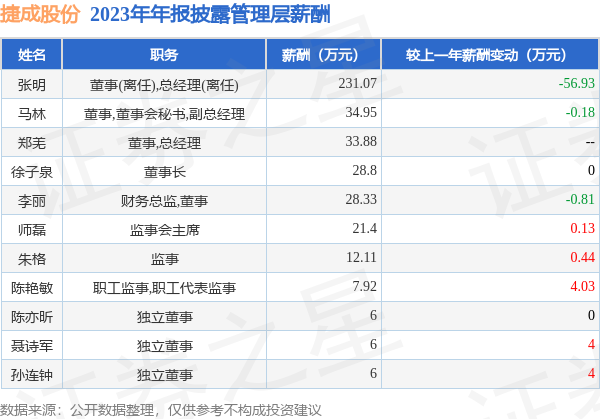Screen dimensions: 600x419
Task: Click the change value 4.03
Action: (x=582, y=287)
